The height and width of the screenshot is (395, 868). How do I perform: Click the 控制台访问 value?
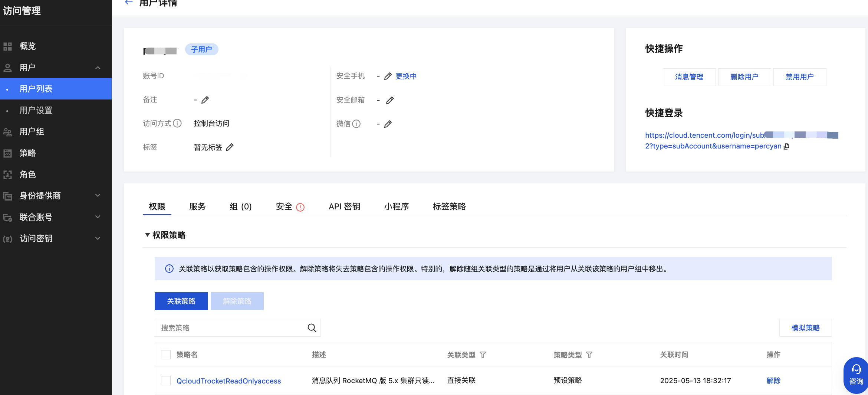pos(211,123)
